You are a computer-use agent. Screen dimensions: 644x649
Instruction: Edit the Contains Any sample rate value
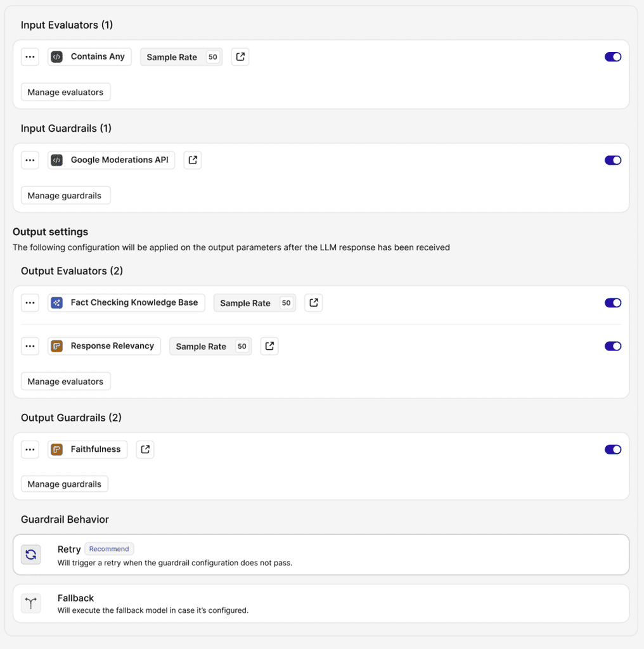click(213, 57)
